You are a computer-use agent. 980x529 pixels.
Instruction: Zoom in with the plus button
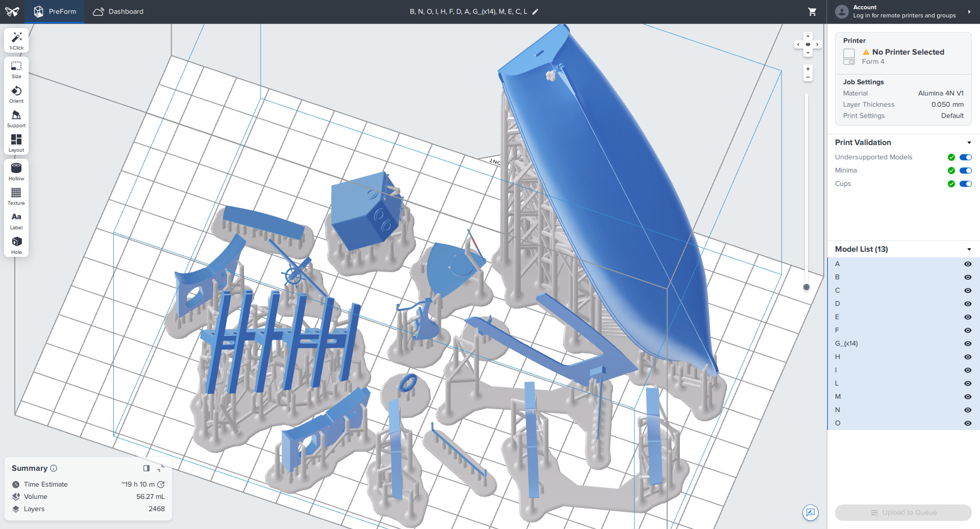tap(808, 69)
